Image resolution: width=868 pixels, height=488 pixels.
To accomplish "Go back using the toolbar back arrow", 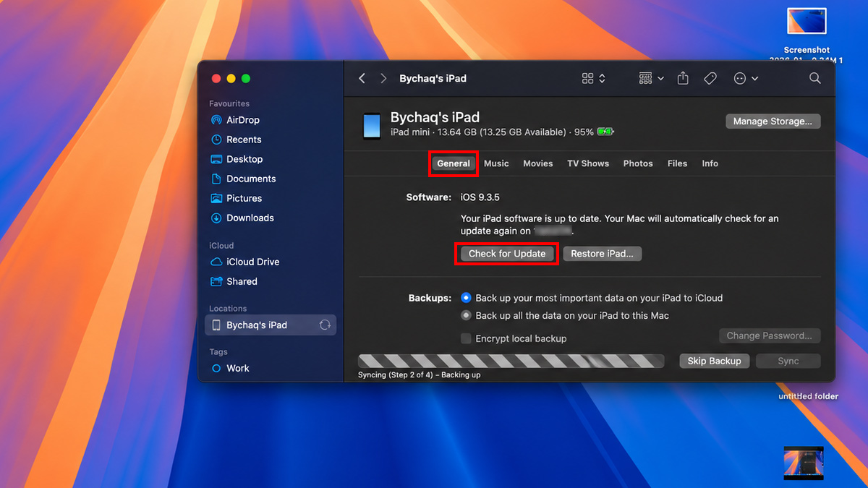I will click(362, 78).
